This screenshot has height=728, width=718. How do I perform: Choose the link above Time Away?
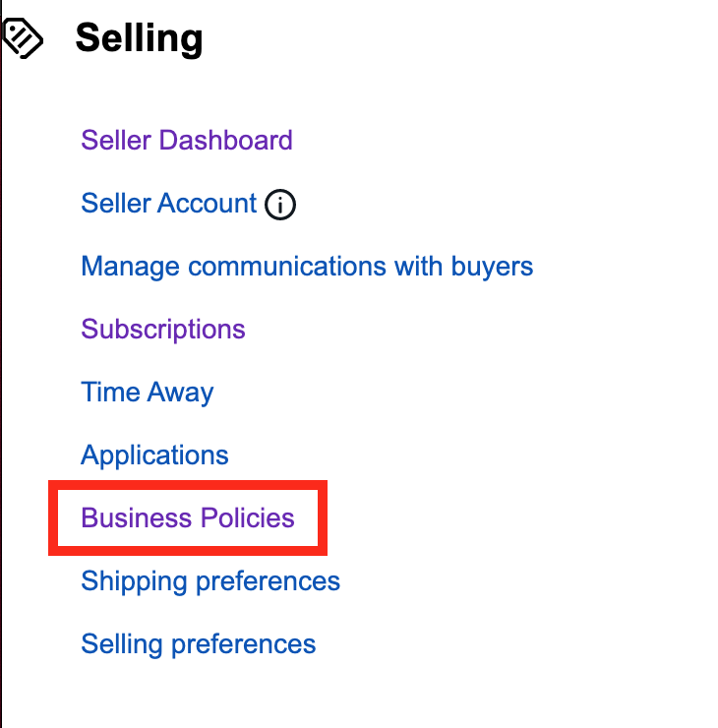163,330
